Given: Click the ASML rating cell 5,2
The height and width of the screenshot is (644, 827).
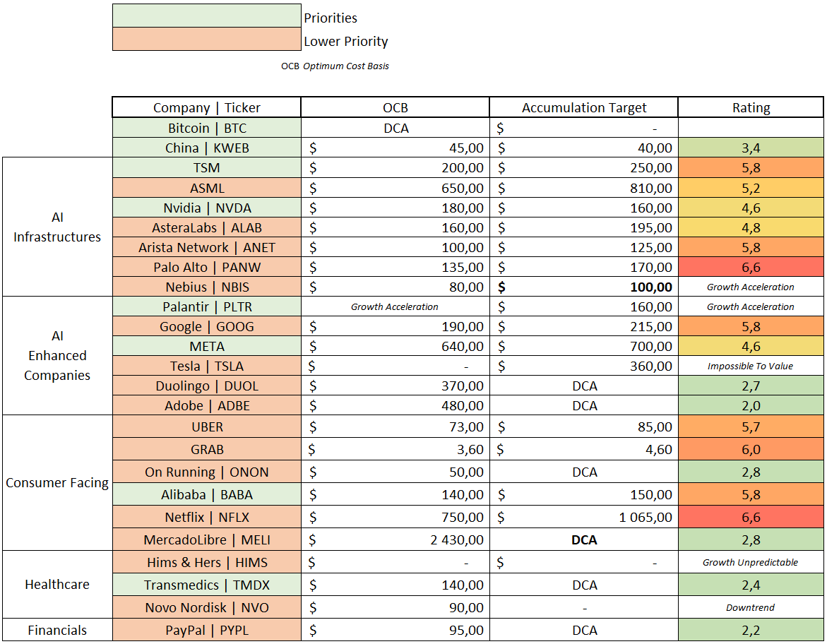Looking at the screenshot, I should click(x=751, y=188).
